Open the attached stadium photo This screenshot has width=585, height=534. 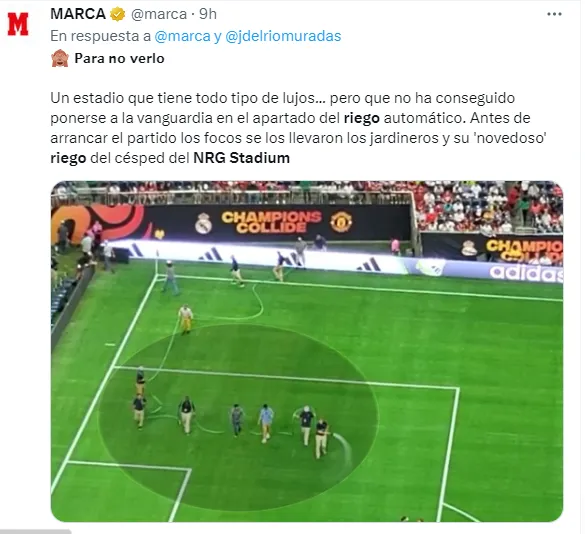coord(307,351)
